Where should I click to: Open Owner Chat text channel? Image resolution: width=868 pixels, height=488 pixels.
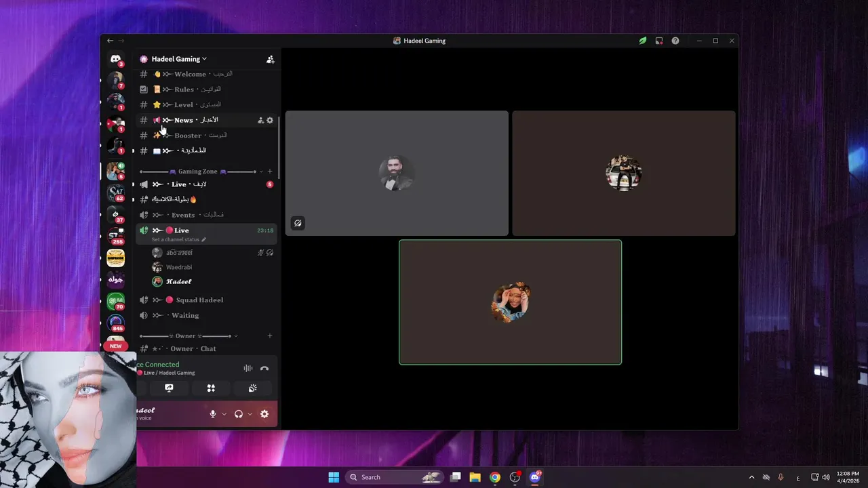tap(207, 348)
